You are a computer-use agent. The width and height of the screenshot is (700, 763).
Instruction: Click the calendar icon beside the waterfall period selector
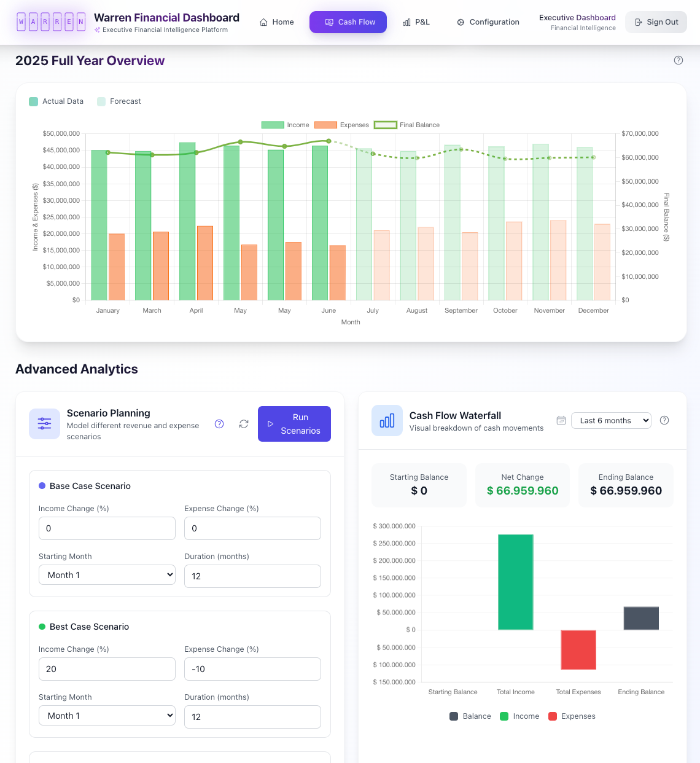[561, 420]
